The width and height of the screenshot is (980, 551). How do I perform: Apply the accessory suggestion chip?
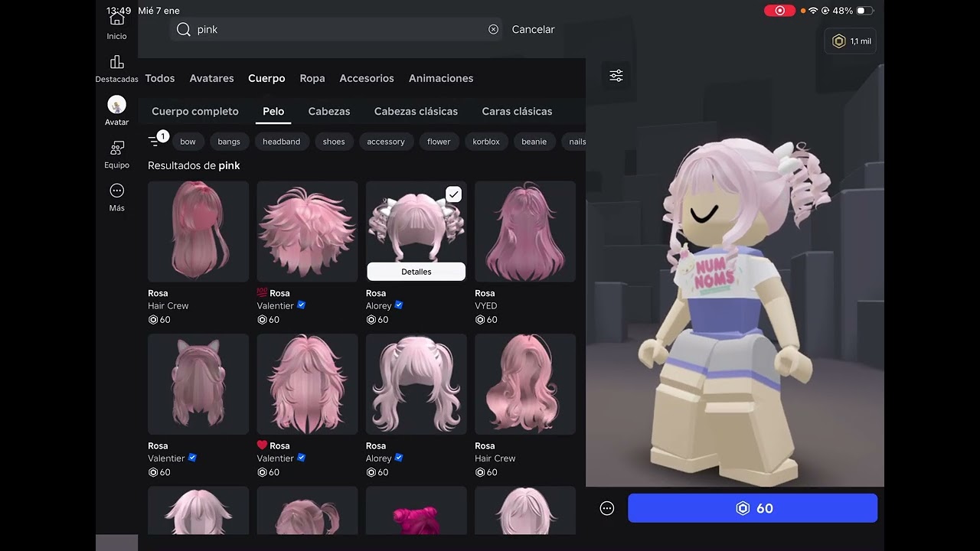pos(386,142)
